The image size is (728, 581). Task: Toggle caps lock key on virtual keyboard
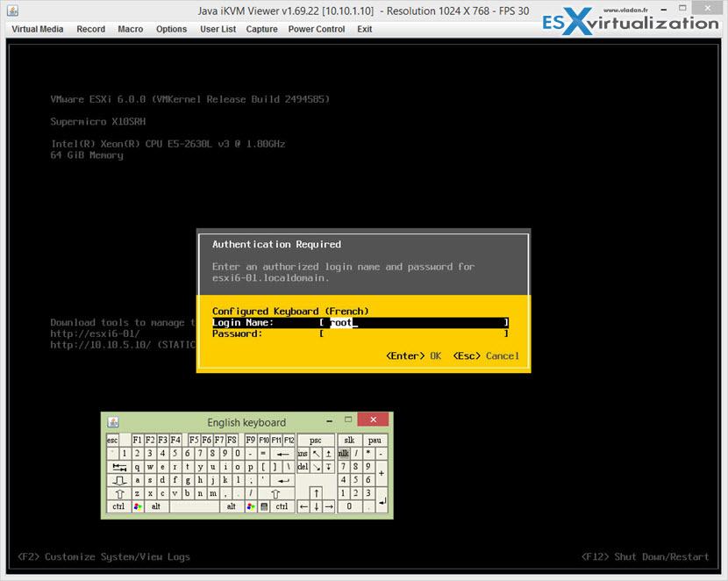point(119,480)
